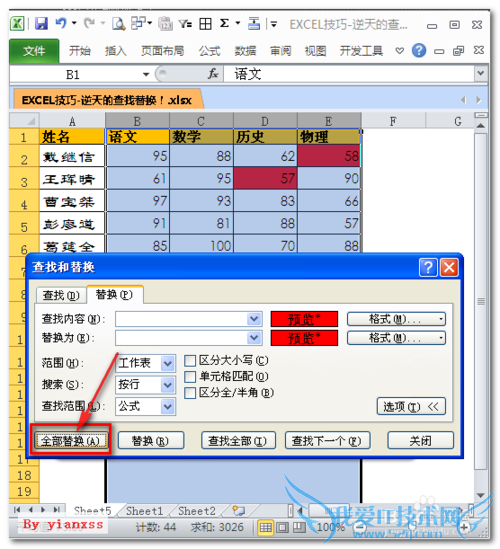
Task: Click the 选项 << button
Action: tap(411, 406)
